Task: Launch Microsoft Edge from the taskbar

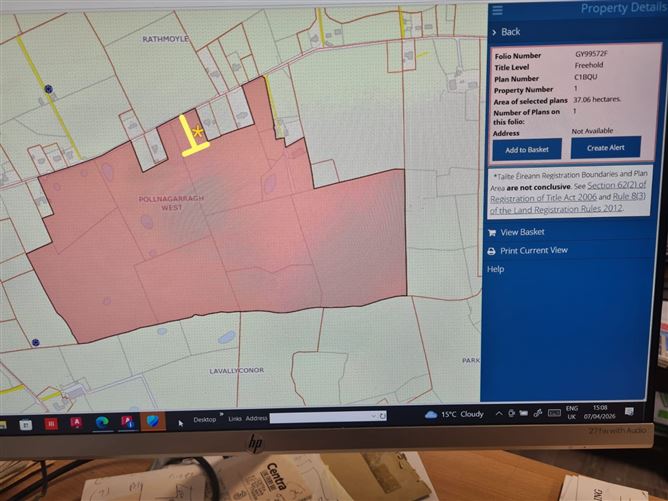Action: pyautogui.click(x=102, y=422)
